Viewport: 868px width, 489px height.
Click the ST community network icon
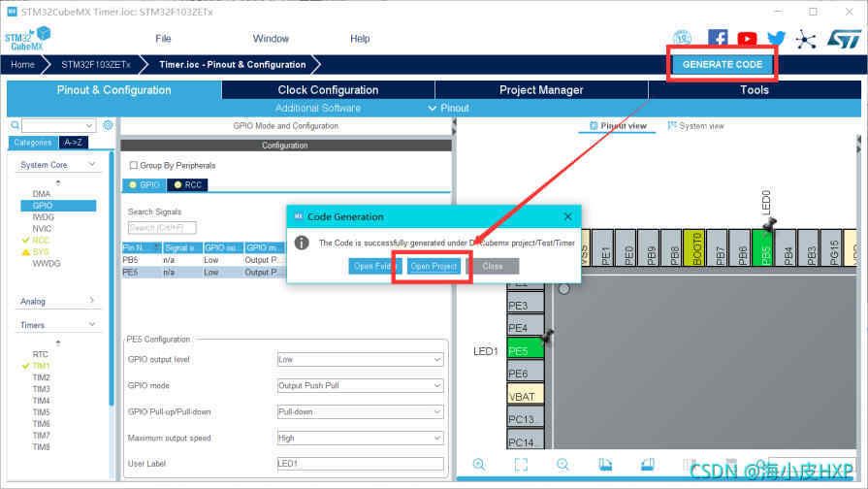tap(806, 40)
